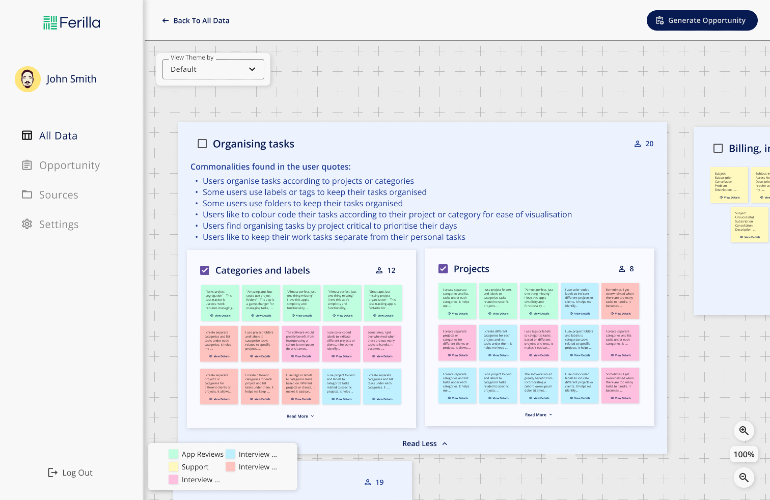Click the Sources folder icon
The image size is (770, 500).
[x=27, y=194]
